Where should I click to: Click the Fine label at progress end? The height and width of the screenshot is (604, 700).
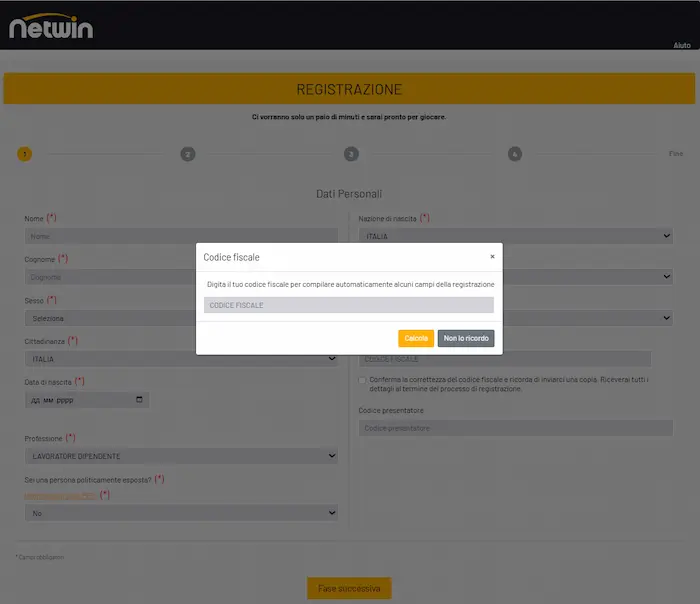[675, 154]
